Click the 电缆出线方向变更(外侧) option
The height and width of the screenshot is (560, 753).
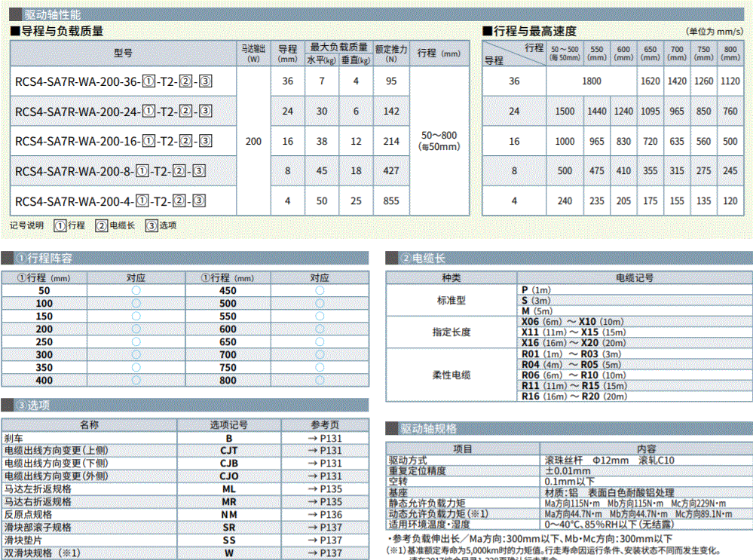(x=57, y=476)
